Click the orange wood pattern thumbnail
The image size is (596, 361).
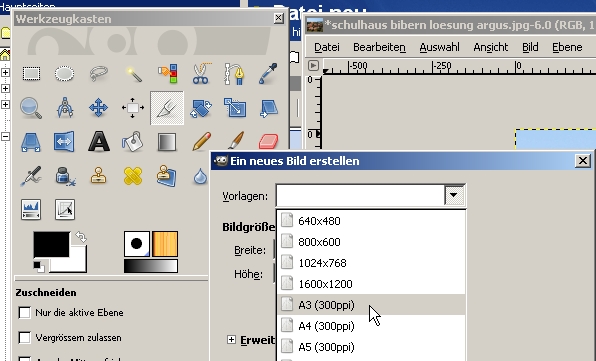tap(165, 244)
